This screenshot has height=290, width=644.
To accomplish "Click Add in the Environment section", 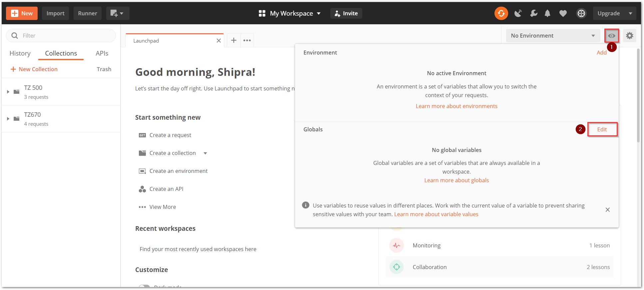I will tap(601, 53).
